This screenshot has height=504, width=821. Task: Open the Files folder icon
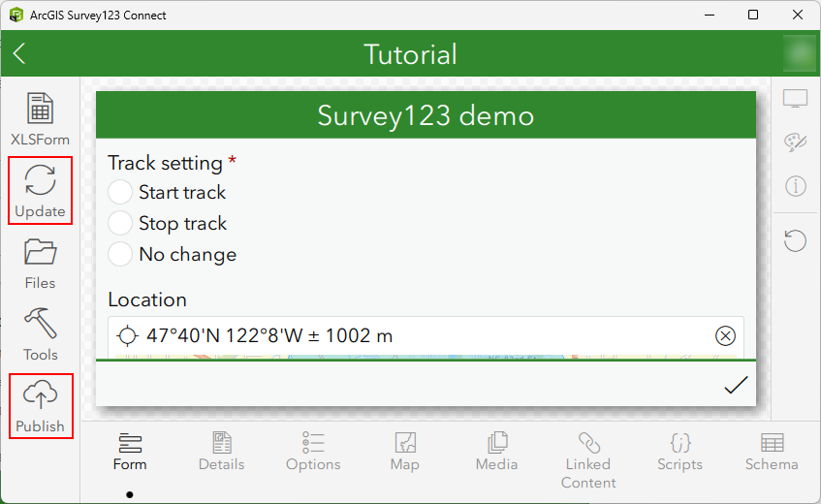[40, 253]
